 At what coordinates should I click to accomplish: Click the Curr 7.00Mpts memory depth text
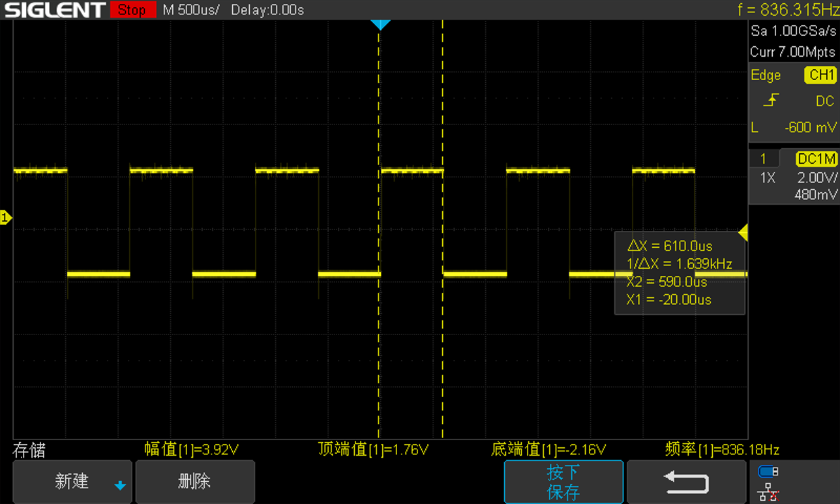coord(792,52)
